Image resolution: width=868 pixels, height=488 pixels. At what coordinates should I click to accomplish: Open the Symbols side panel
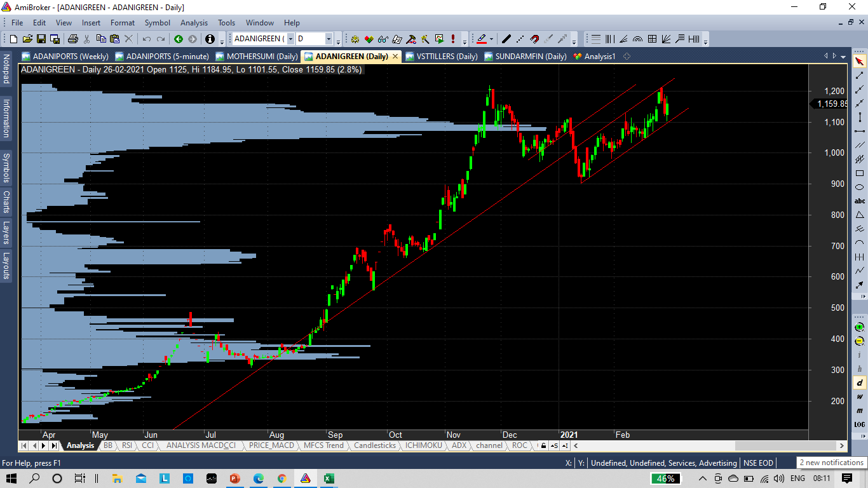6,168
